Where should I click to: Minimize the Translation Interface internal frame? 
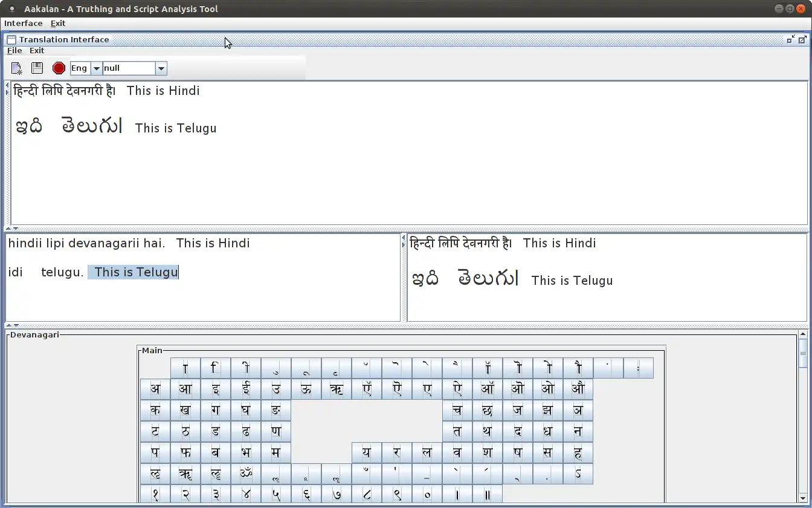(791, 39)
